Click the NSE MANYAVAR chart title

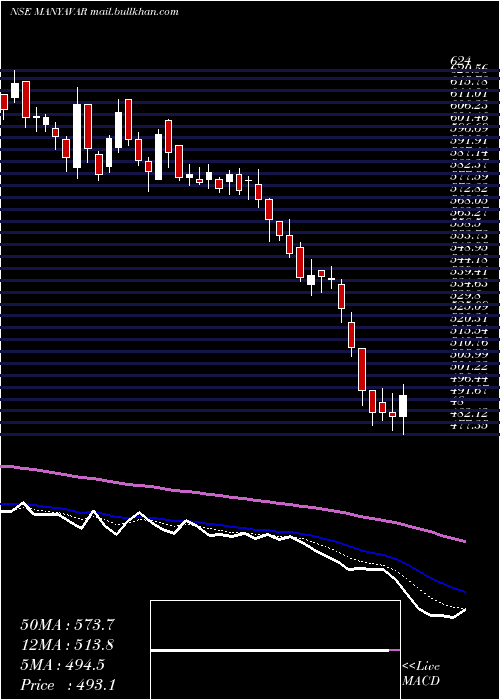point(94,12)
